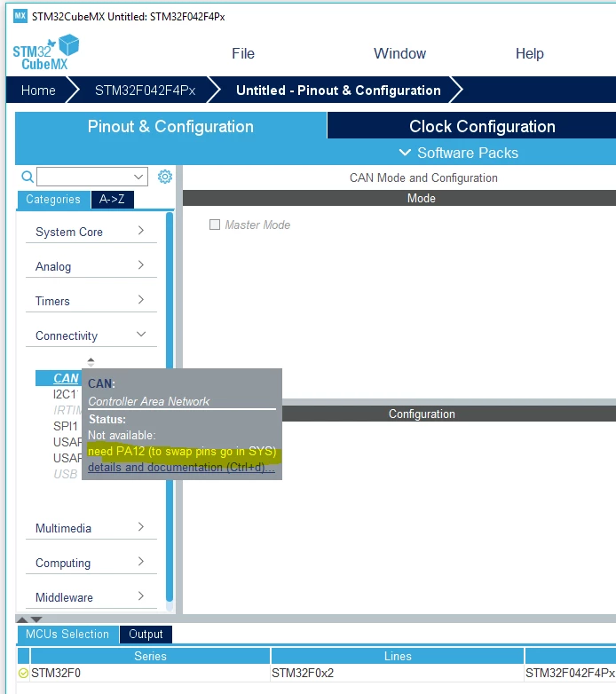Select the A->Z tab
The width and height of the screenshot is (616, 694).
pyautogui.click(x=112, y=199)
